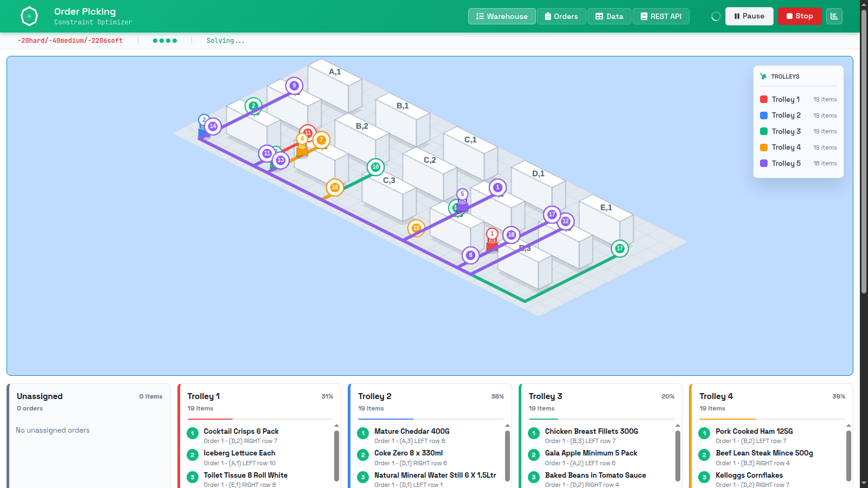
Task: Click the Trolley 4 card title
Action: pyautogui.click(x=716, y=396)
